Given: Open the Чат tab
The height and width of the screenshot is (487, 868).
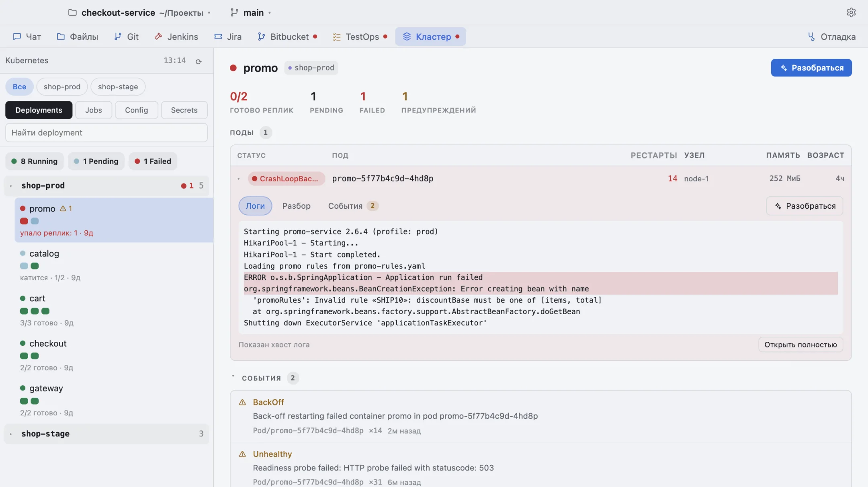Looking at the screenshot, I should [27, 37].
